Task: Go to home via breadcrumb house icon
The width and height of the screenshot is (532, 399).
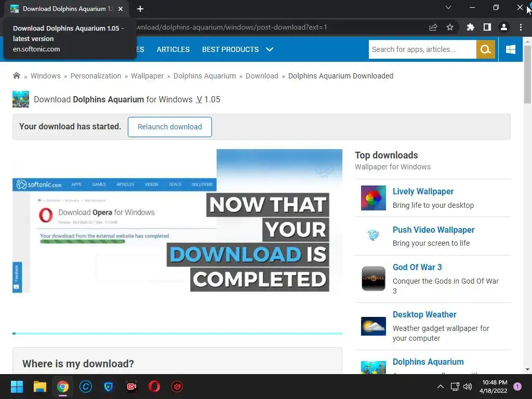Action: click(16, 76)
